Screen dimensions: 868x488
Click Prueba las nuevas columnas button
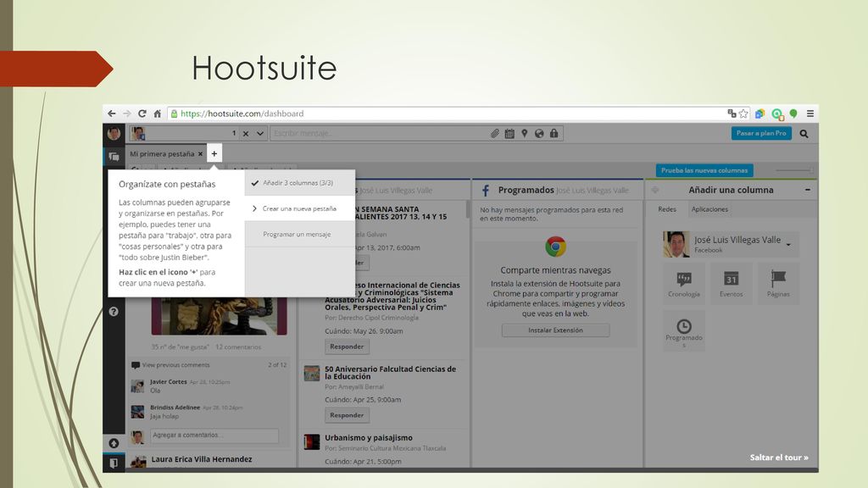[x=704, y=170]
